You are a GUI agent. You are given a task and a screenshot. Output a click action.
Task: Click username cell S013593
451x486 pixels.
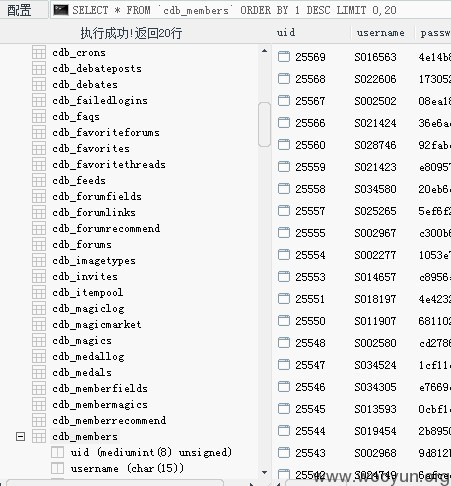click(x=375, y=409)
